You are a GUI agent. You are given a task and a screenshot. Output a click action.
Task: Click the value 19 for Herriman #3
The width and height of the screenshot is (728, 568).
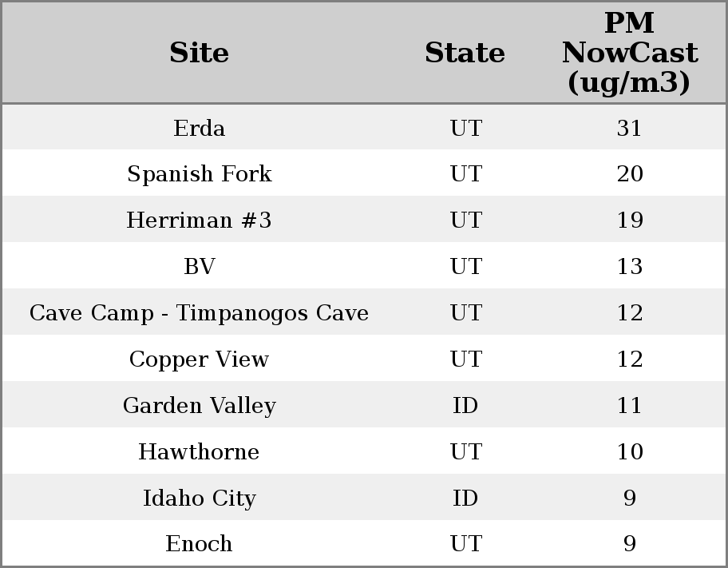[x=629, y=220]
